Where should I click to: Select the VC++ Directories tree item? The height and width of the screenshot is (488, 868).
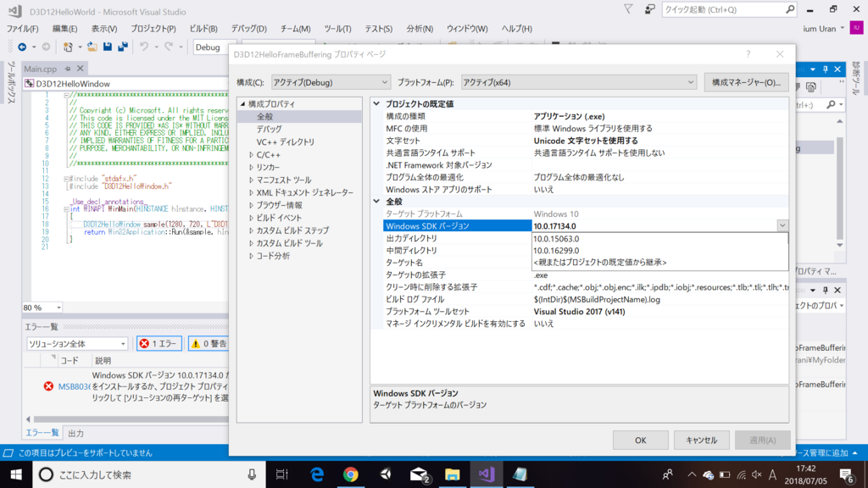click(285, 142)
